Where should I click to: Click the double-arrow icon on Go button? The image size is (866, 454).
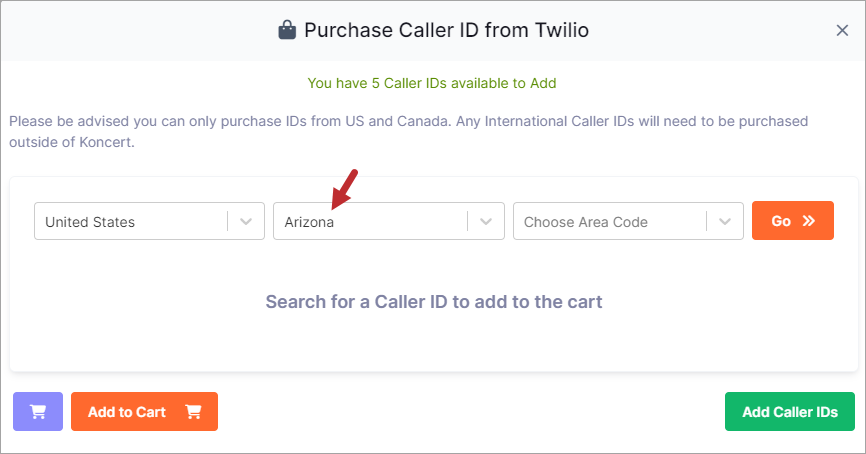[x=809, y=221]
